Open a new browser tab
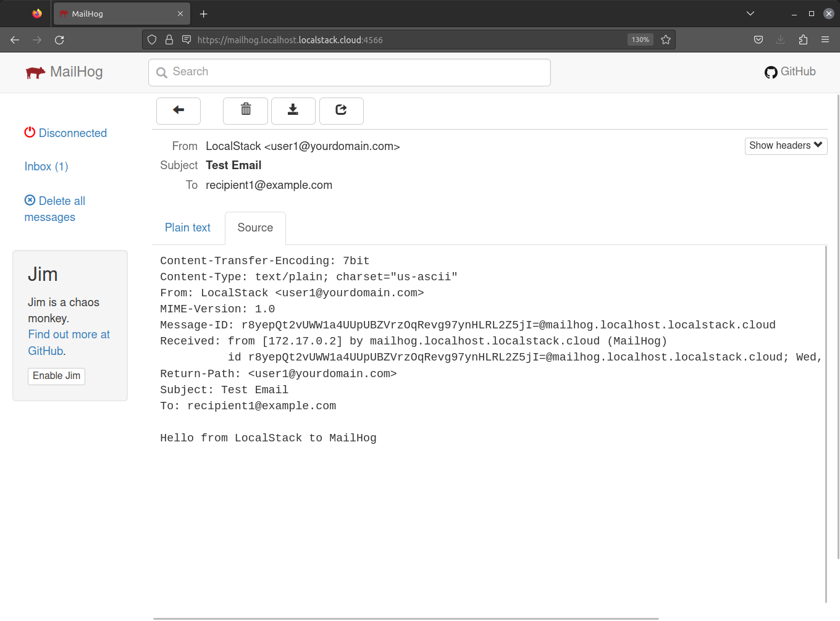The width and height of the screenshot is (840, 621). (204, 14)
